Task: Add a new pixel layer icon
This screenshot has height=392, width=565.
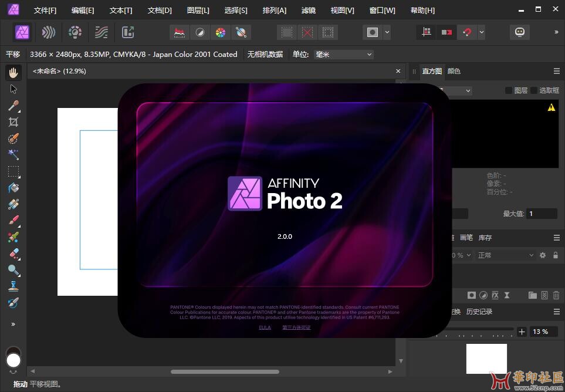Action: 544,295
